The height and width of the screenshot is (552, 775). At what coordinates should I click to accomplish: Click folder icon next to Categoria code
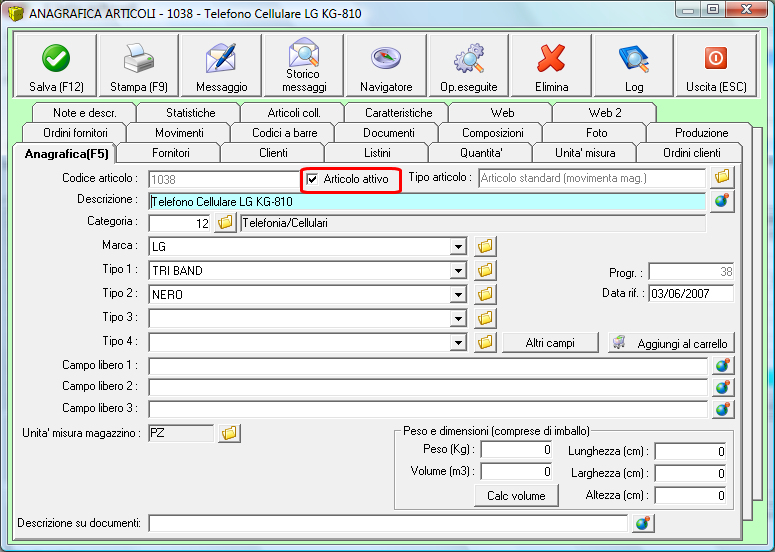coord(225,222)
